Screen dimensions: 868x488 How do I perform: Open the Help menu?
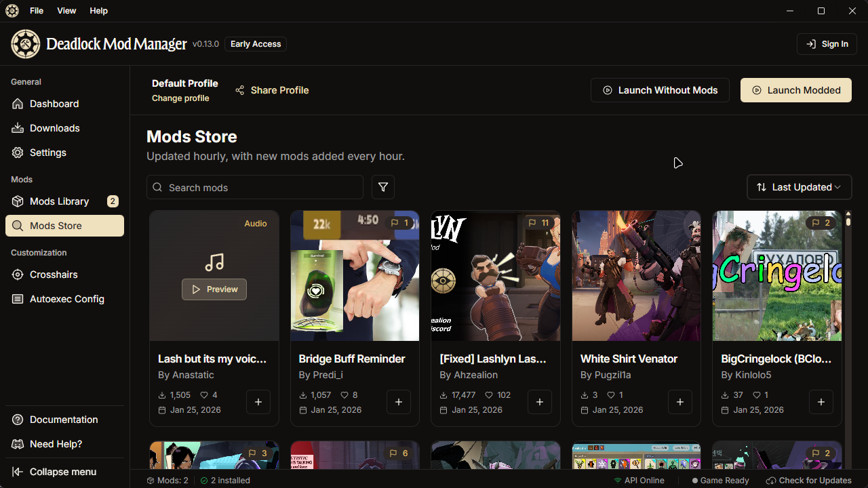pos(98,10)
